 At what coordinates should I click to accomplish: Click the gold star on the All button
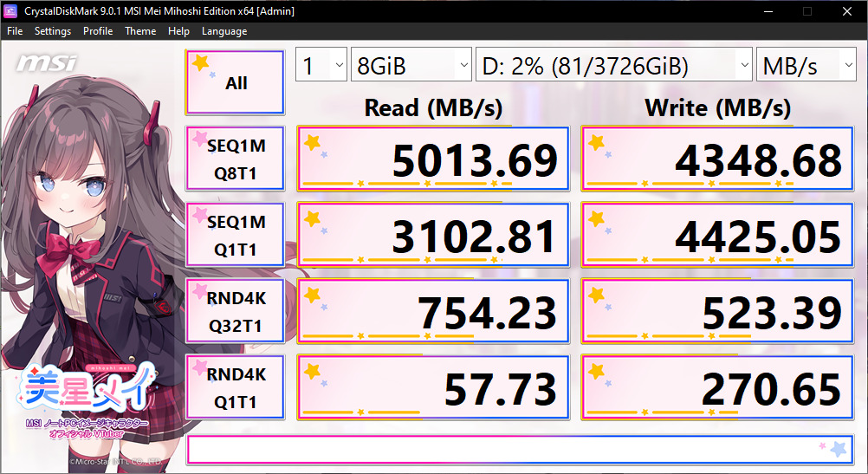point(200,62)
